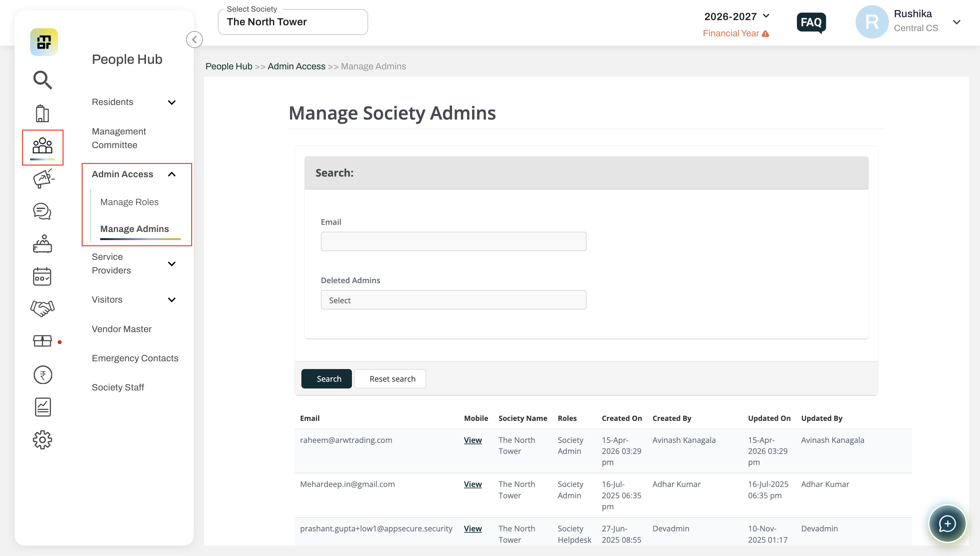Open the megaphone announcements sidebar icon

pyautogui.click(x=43, y=179)
